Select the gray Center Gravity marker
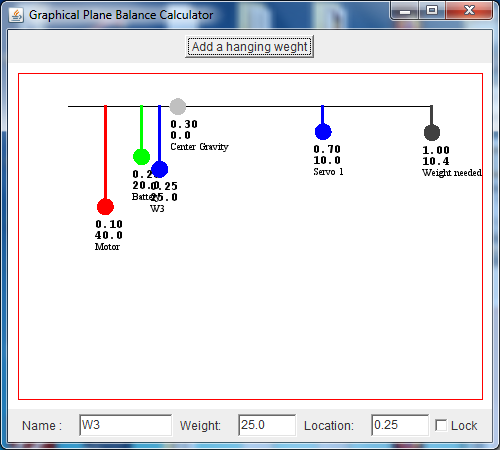500x450 pixels. [x=178, y=107]
